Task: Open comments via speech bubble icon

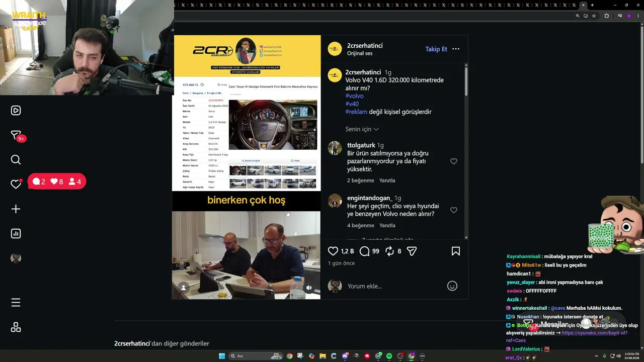Action: (x=365, y=251)
